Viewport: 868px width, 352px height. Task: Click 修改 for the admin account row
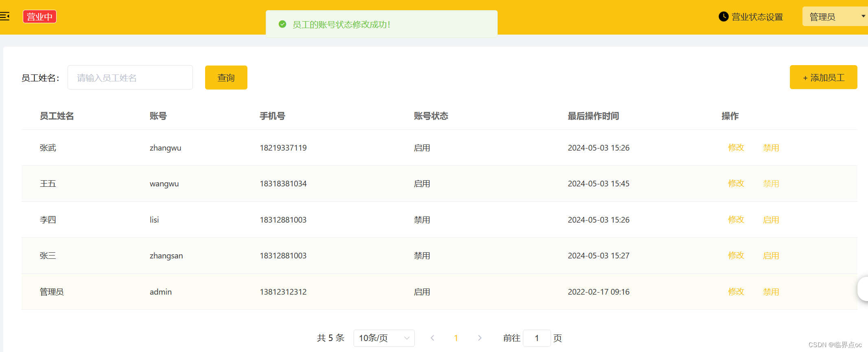736,292
